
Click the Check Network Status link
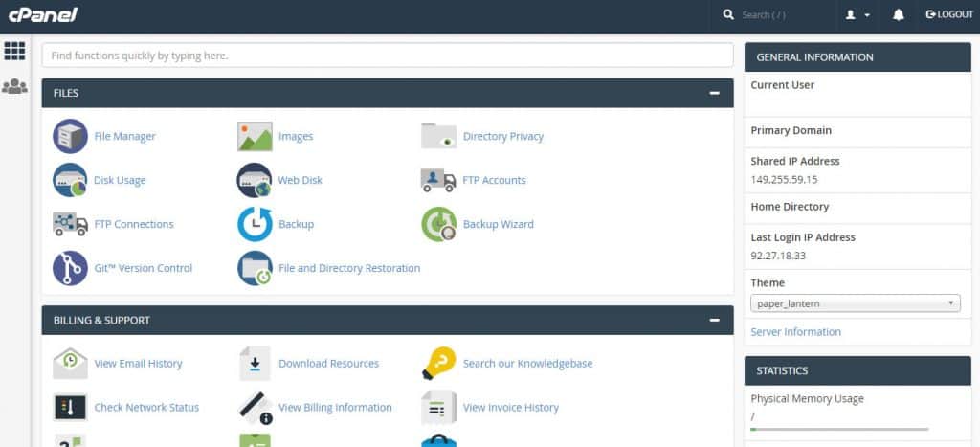[146, 408]
